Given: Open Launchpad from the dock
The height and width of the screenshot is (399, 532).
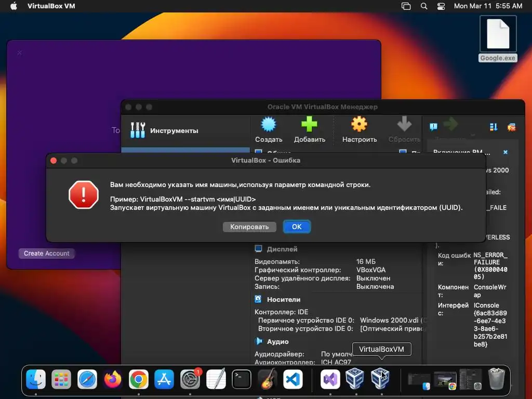Looking at the screenshot, I should click(61, 379).
